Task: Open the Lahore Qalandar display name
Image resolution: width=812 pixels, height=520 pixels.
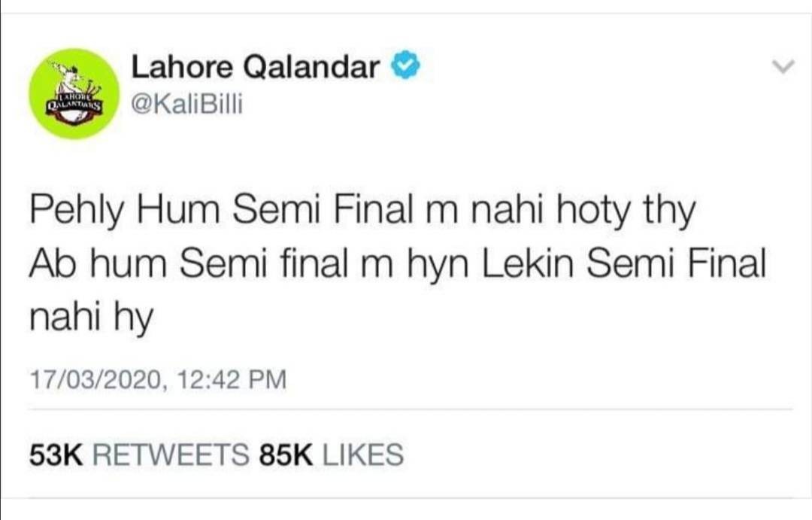Action: [256, 68]
